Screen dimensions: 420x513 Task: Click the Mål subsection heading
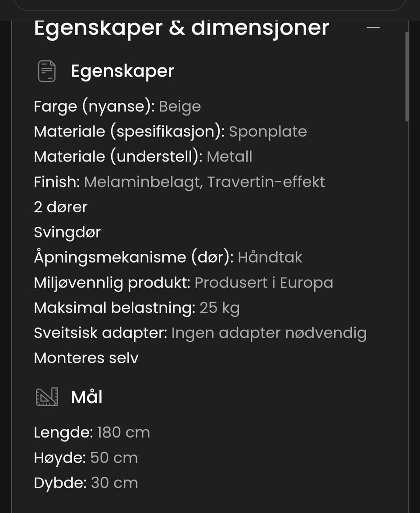tap(87, 397)
